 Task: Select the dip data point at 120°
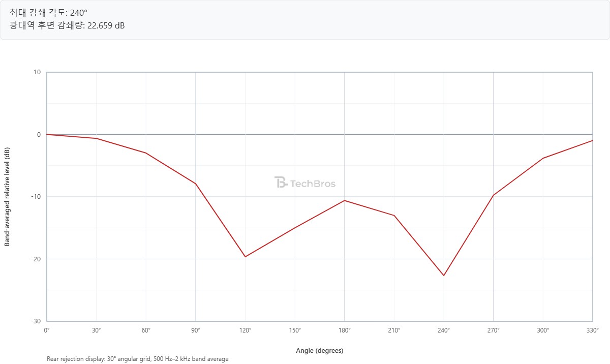245,257
